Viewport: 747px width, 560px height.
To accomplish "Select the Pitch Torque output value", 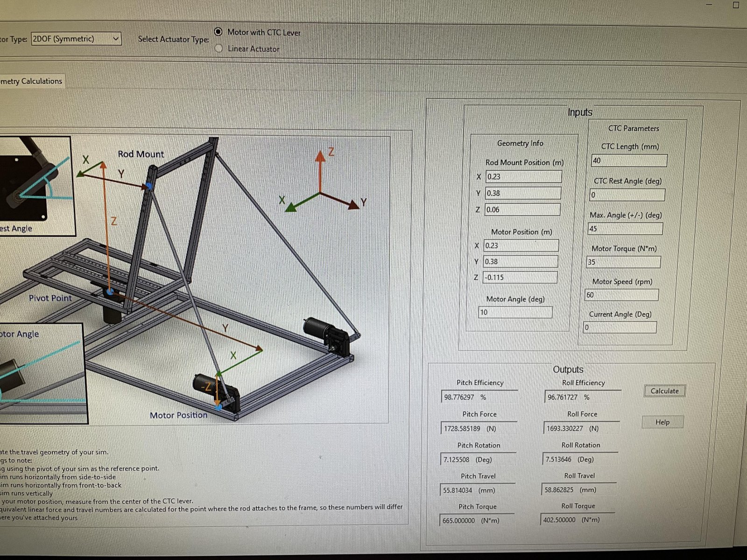I will (x=477, y=520).
